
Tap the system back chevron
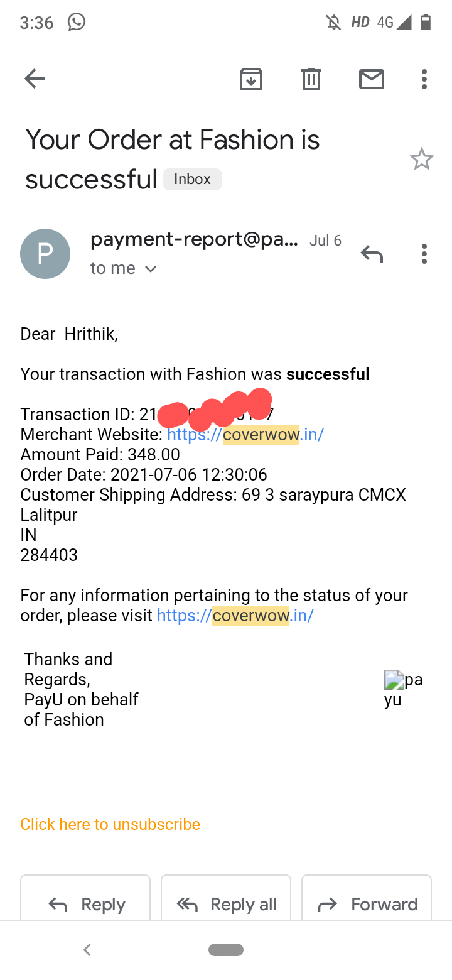coord(87,950)
